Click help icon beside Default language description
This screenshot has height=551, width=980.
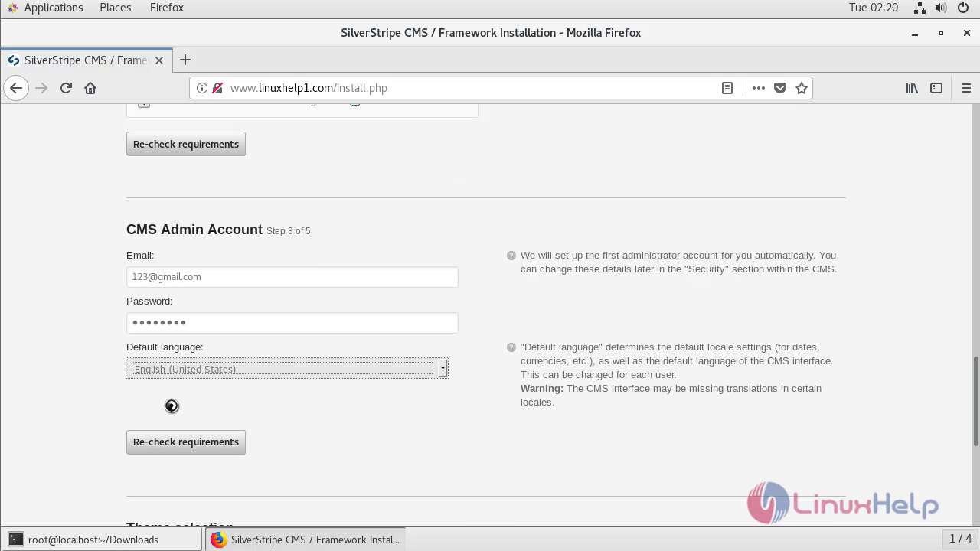point(511,347)
